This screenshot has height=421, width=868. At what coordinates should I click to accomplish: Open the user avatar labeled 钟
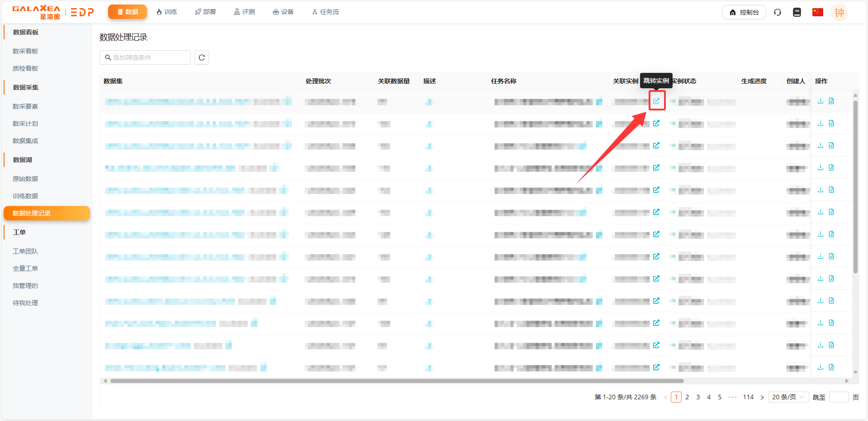coord(839,12)
